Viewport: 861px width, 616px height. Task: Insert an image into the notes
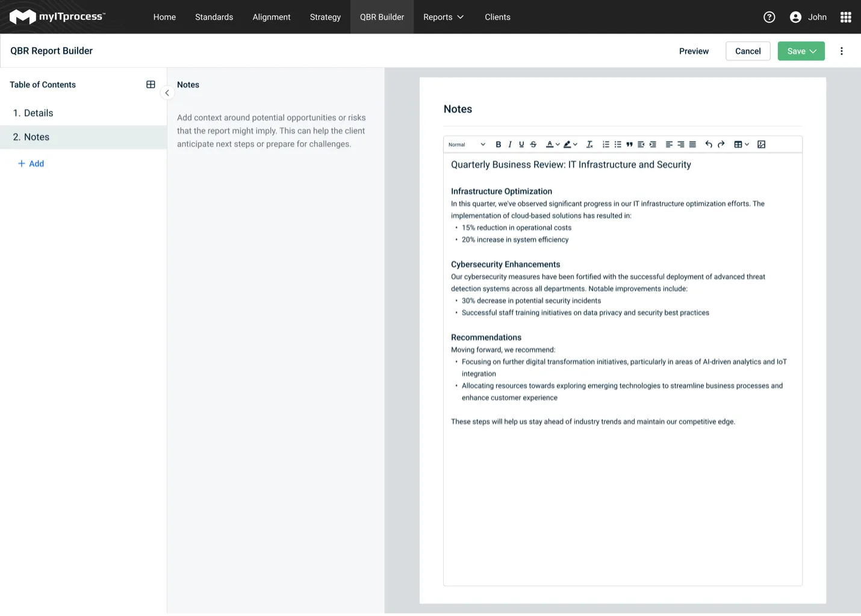tap(761, 145)
